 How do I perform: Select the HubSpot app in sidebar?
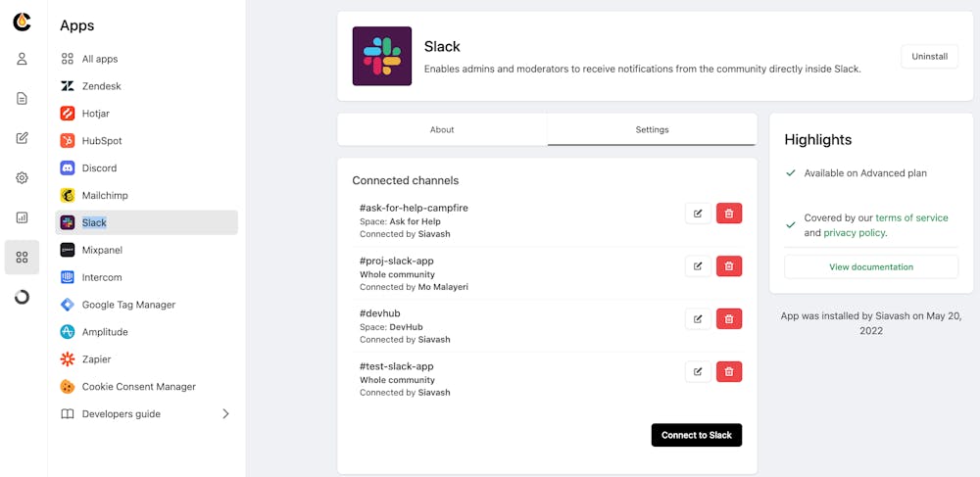coord(101,141)
